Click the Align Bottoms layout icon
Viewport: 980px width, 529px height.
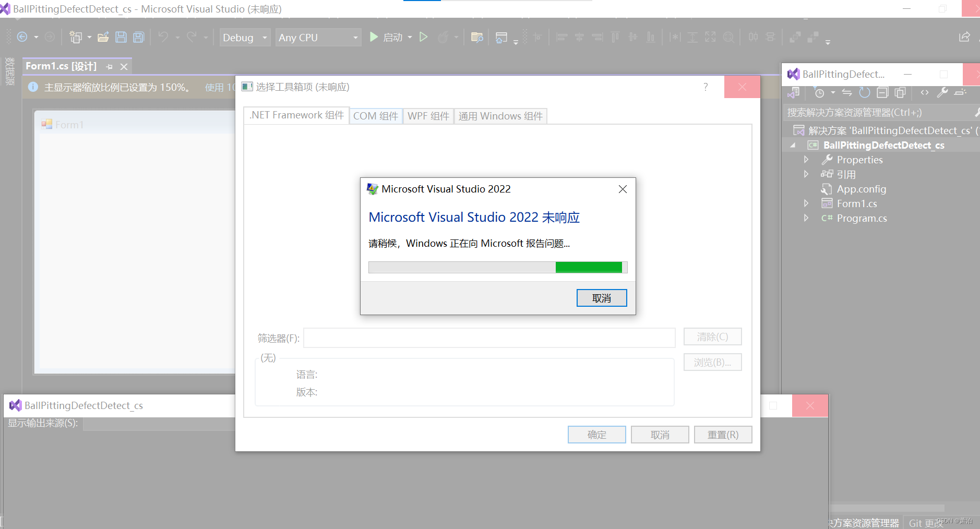point(651,37)
